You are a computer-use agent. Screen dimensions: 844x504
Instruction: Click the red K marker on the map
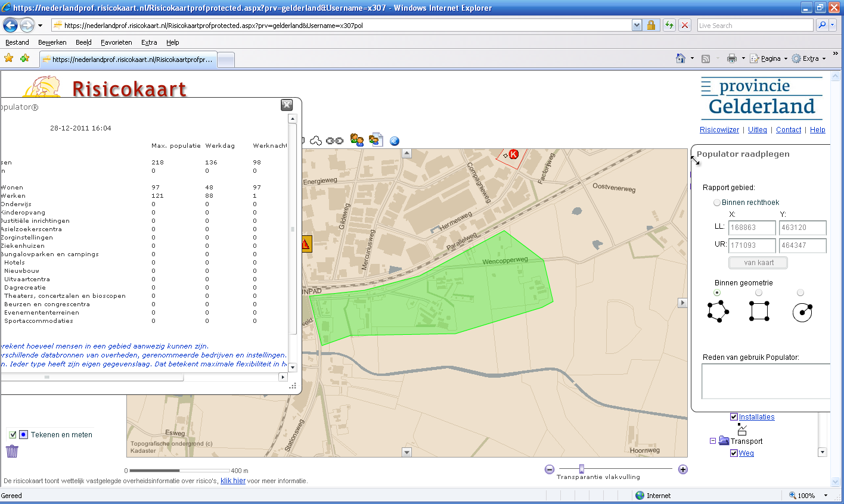point(513,154)
